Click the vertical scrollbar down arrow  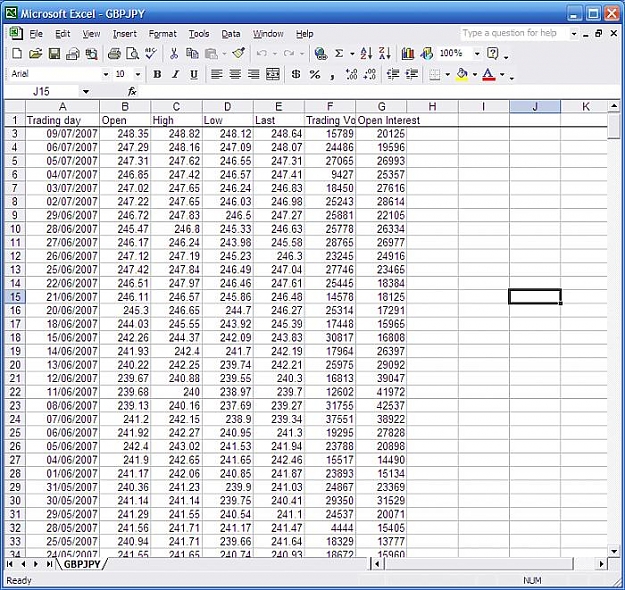tap(614, 552)
